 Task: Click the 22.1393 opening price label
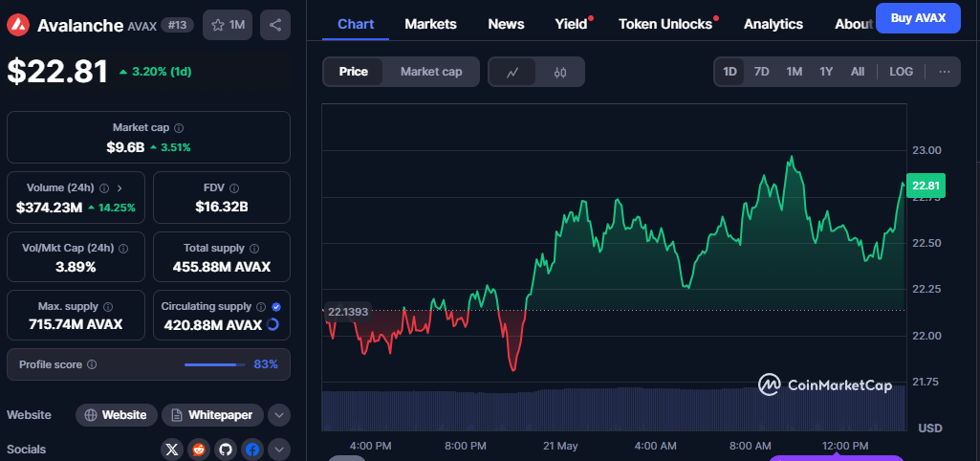tap(347, 312)
